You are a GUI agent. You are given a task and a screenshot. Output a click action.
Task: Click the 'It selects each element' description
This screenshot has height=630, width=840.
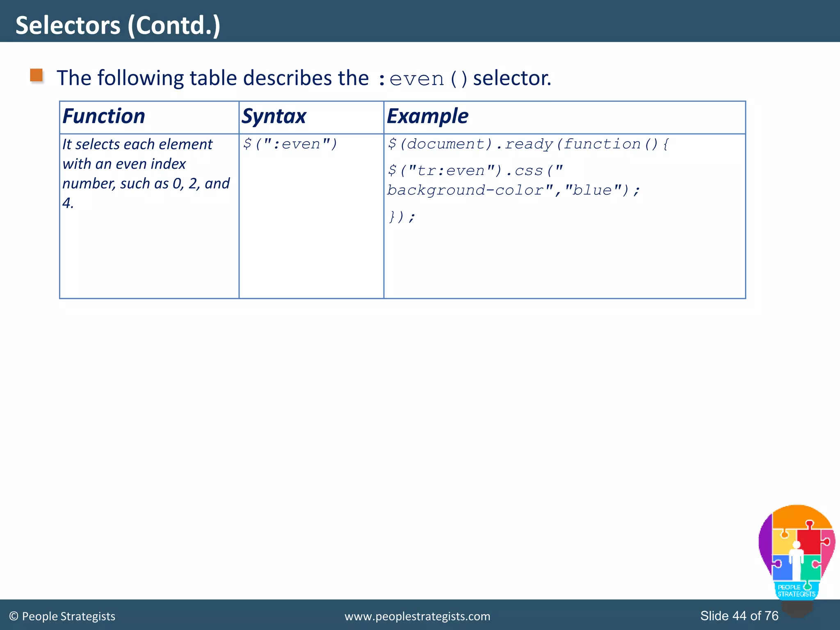click(x=146, y=173)
